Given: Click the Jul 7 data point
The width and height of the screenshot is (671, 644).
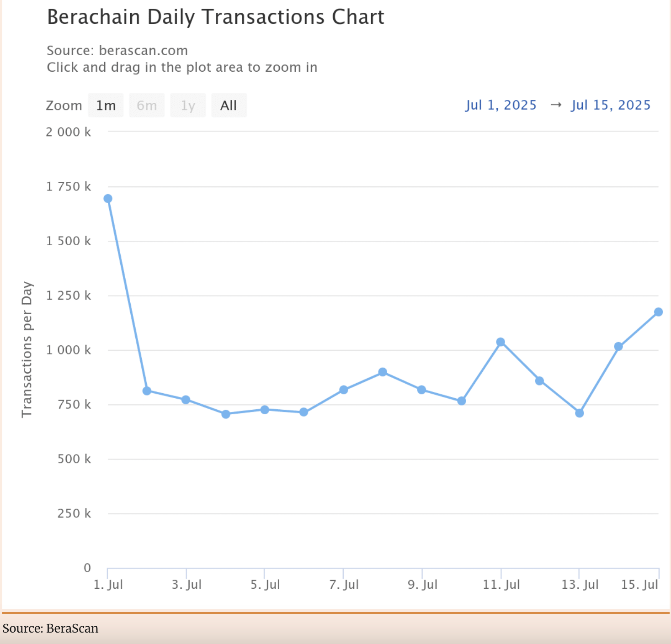Looking at the screenshot, I should point(344,390).
